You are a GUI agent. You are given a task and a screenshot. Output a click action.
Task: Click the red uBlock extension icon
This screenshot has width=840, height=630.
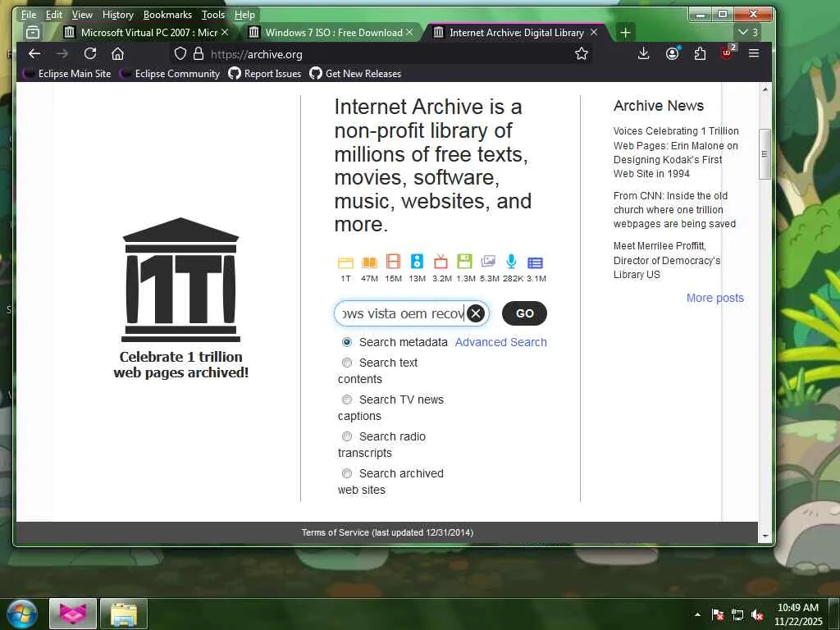(728, 52)
